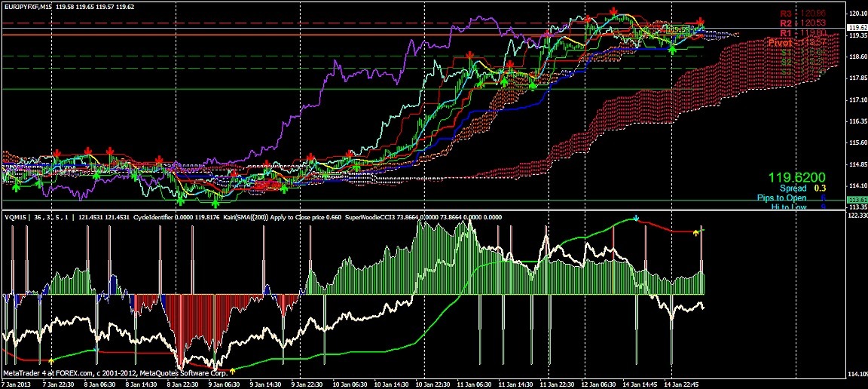Click the R1 resistance level label

(x=802, y=32)
